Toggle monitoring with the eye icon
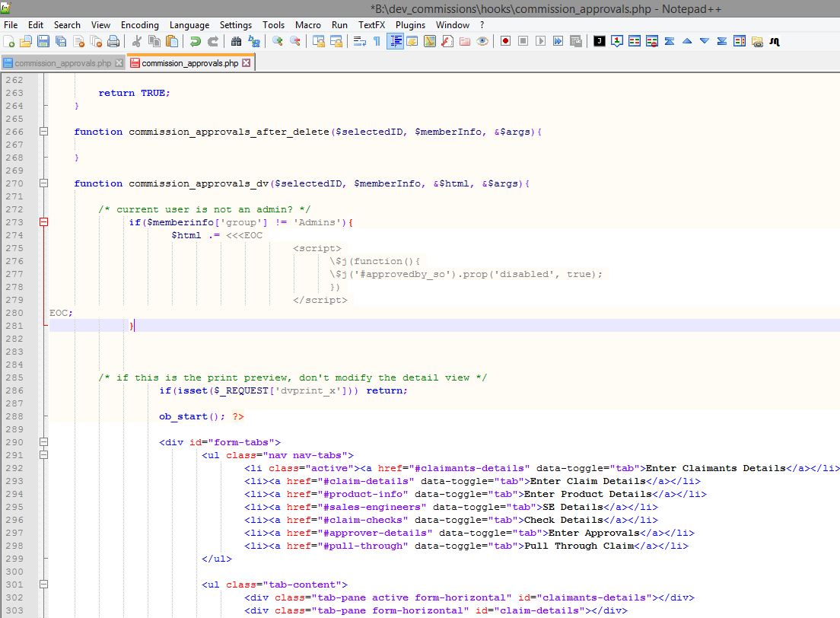The image size is (840, 618). 482,41
